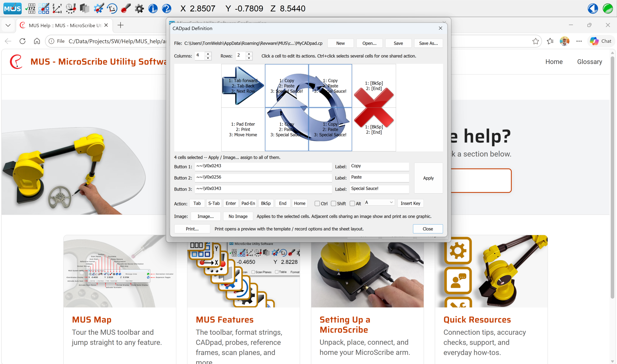Open configuration gear in MUS toolbar
This screenshot has width=617, height=364.
139,9
